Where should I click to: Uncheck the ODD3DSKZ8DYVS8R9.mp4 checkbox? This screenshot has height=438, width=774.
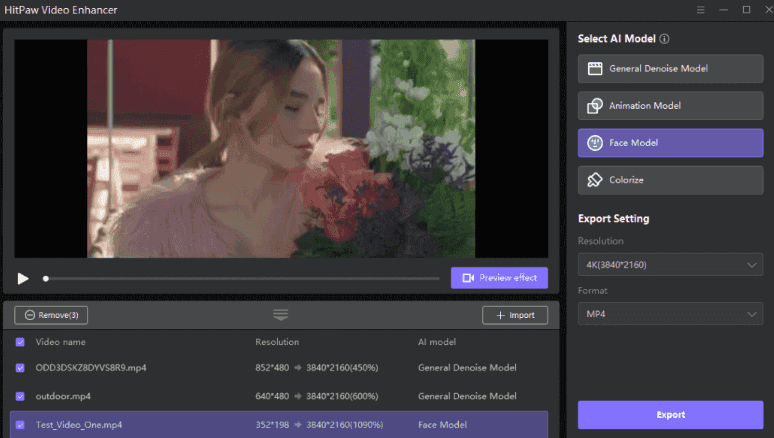(x=21, y=368)
